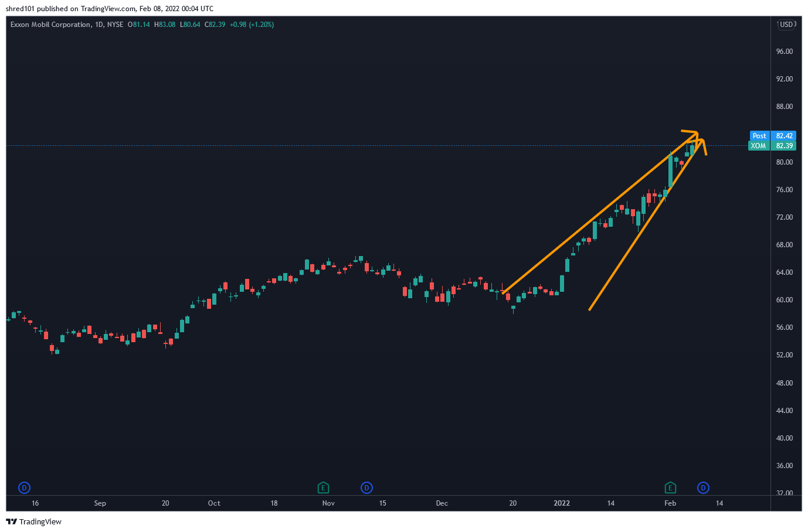The image size is (808, 532).
Task: Click the Dec label on time axis
Action: tap(442, 503)
